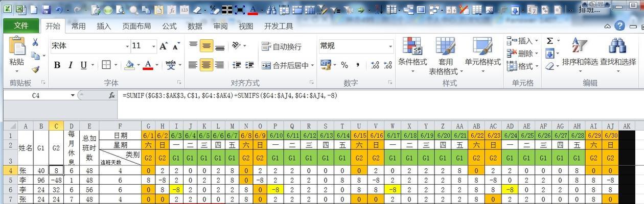Select column C header
644x204 pixels.
pos(56,126)
